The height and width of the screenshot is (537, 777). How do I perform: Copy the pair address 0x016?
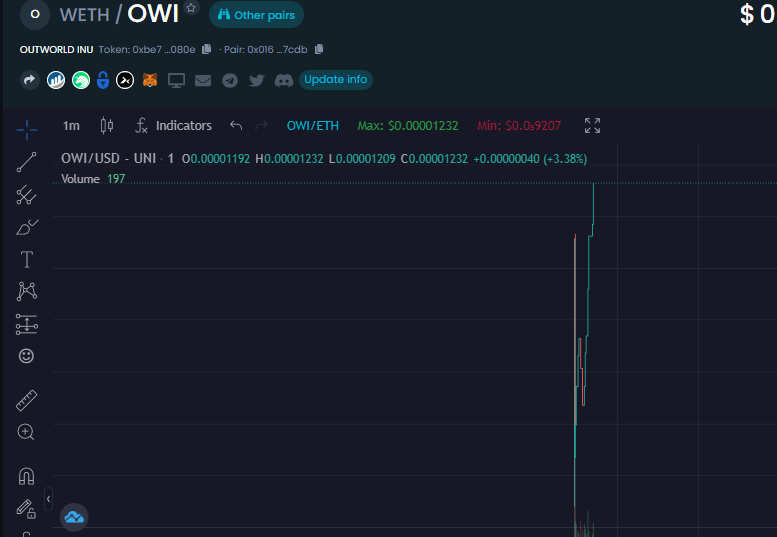pyautogui.click(x=319, y=49)
